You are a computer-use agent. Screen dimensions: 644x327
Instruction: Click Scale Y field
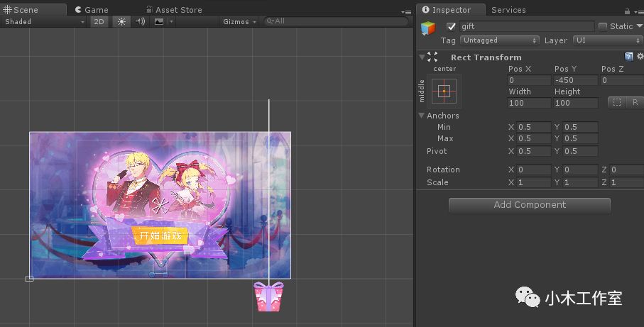[580, 182]
